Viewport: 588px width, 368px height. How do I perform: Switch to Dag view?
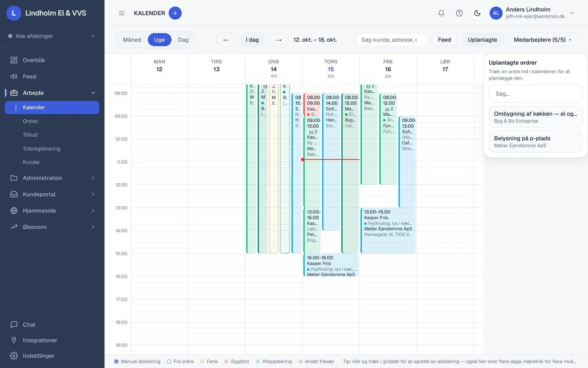(183, 40)
